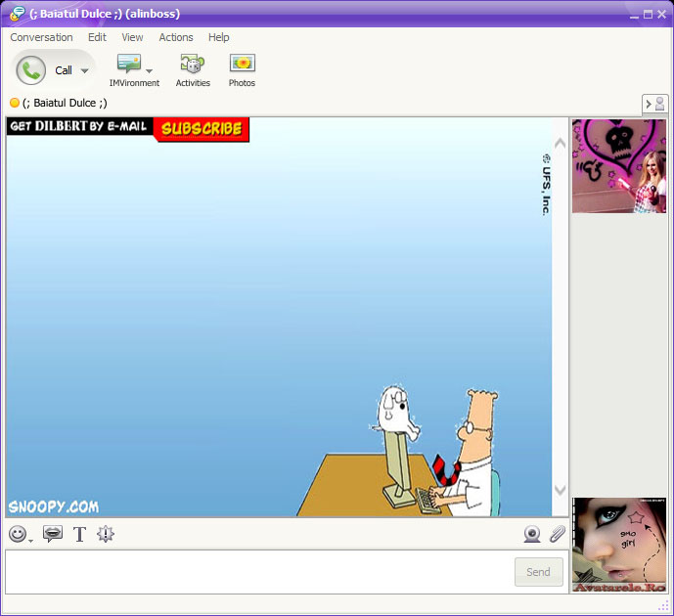Open the IMVironment picker icon
This screenshot has width=674, height=616.
coord(129,64)
